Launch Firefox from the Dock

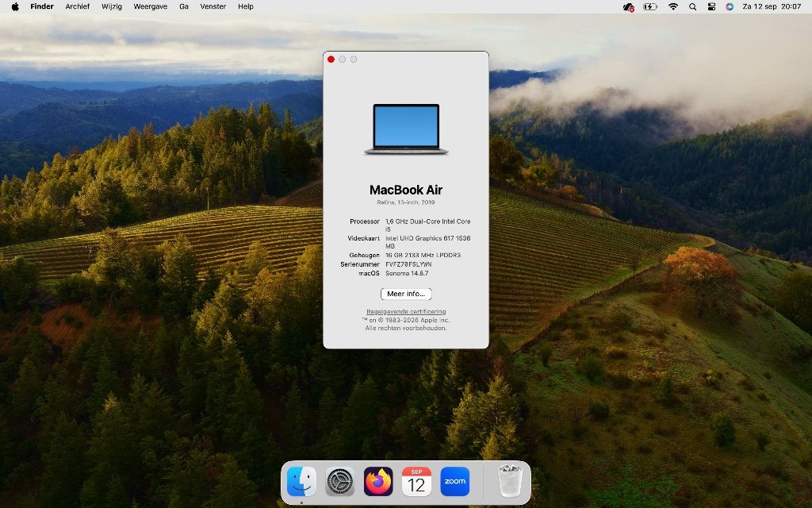(378, 482)
